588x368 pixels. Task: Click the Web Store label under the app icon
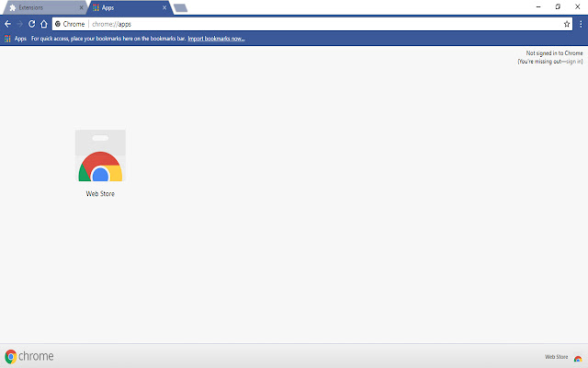click(x=100, y=194)
